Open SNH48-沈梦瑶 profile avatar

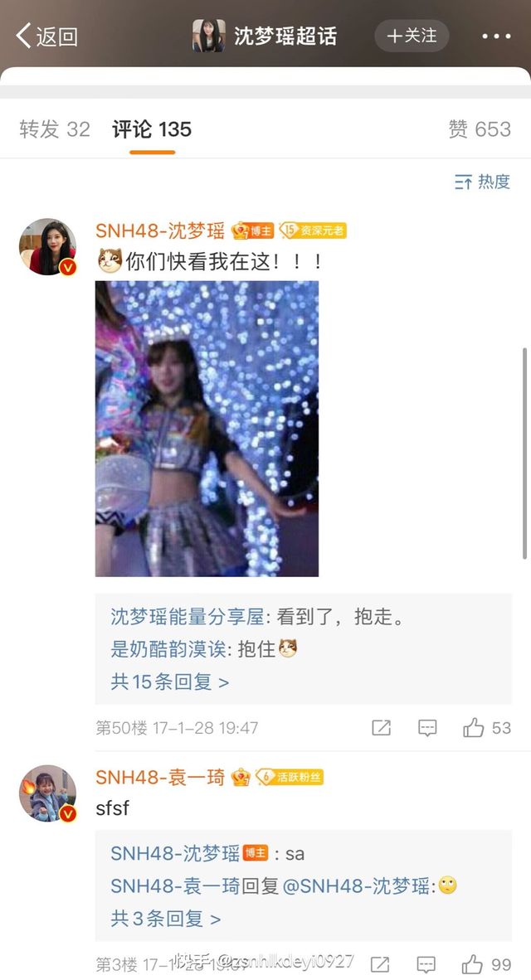(x=47, y=247)
